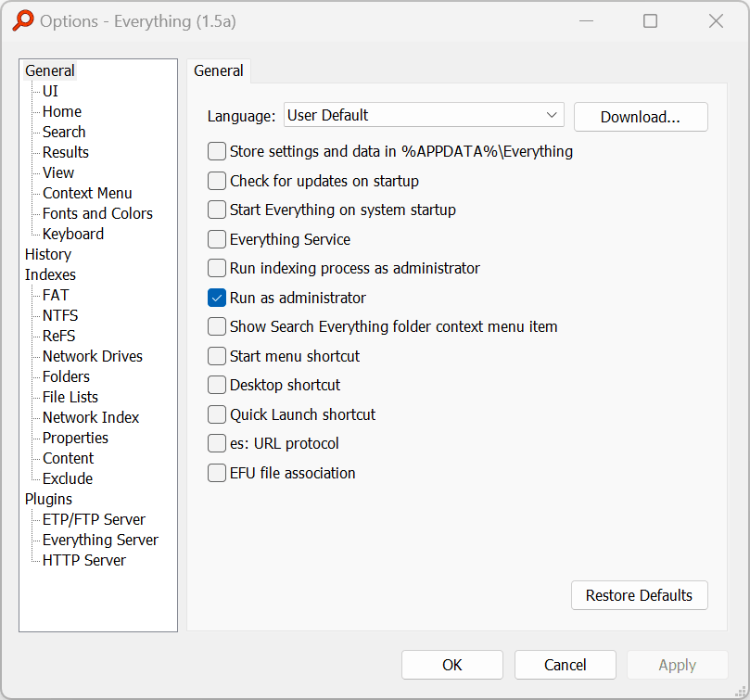Enable Check for updates on startup
Viewport: 750px width, 700px height.
click(217, 181)
